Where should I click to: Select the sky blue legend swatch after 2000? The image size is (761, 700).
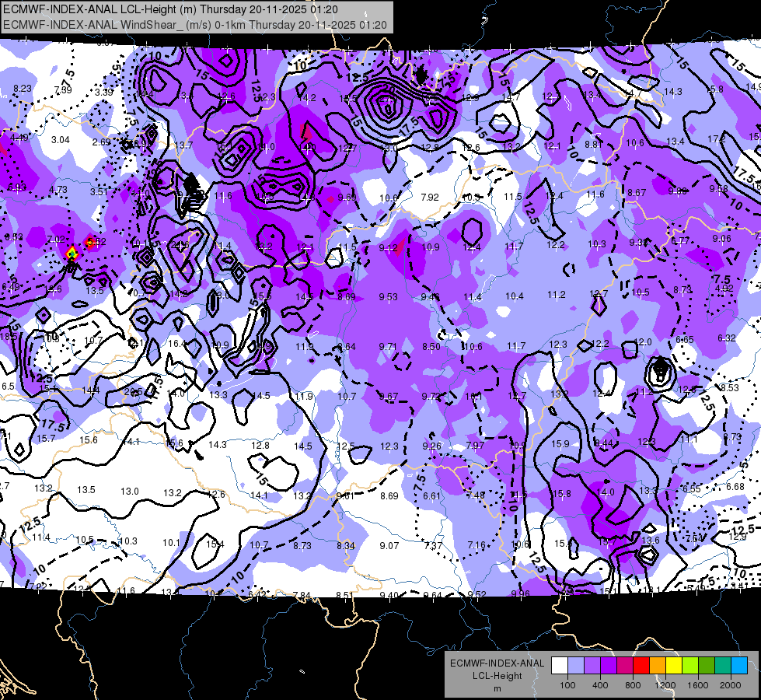pos(739,666)
